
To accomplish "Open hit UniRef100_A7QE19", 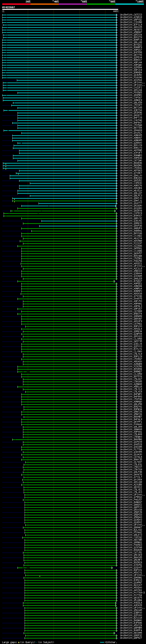I will point(131,17).
